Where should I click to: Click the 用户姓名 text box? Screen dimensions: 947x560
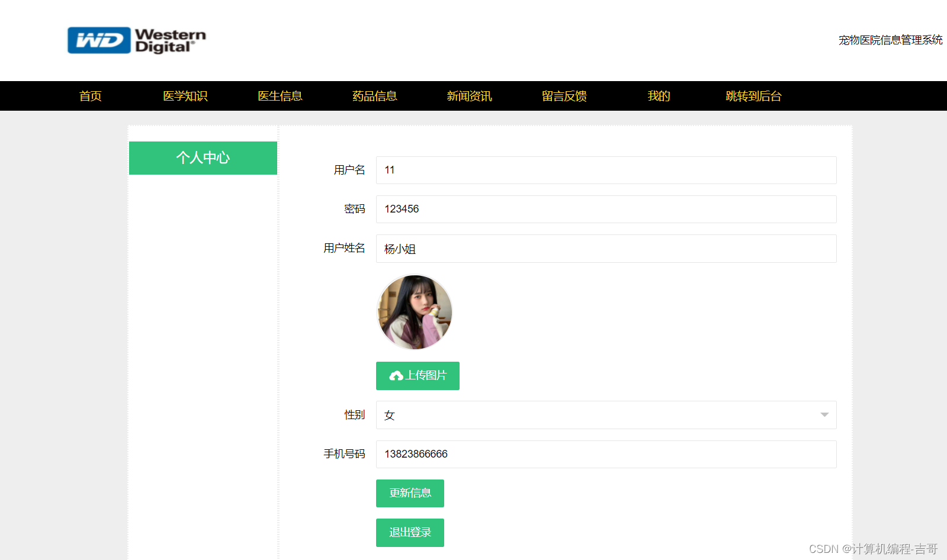pyautogui.click(x=606, y=249)
